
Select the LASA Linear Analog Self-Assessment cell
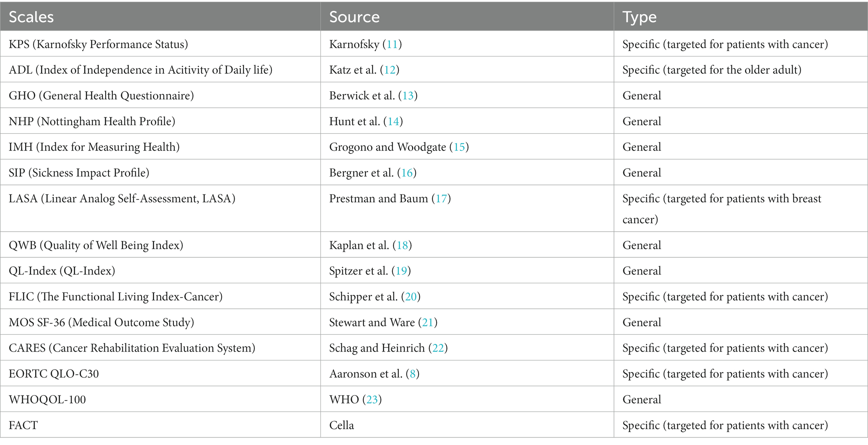[x=160, y=209]
